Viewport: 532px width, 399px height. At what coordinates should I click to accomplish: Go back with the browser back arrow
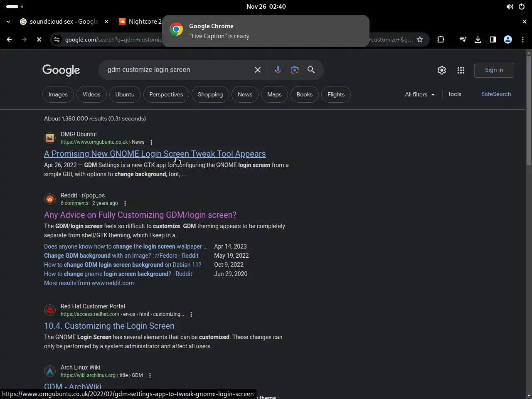(9, 39)
